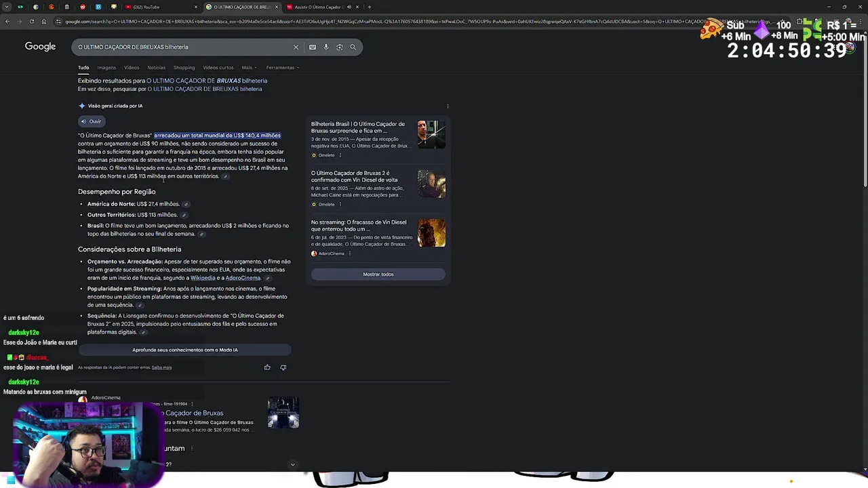Open the browser home page icon
868x488 pixels.
43,21
